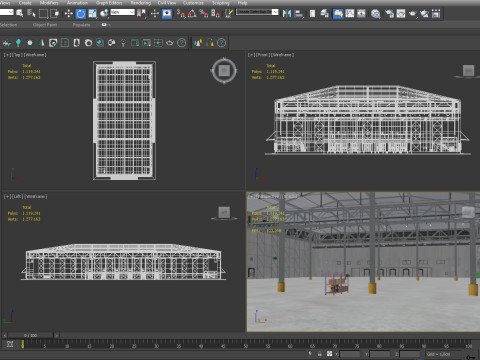Open the Mini Curve Editor icon by timeline

click(x=10, y=344)
